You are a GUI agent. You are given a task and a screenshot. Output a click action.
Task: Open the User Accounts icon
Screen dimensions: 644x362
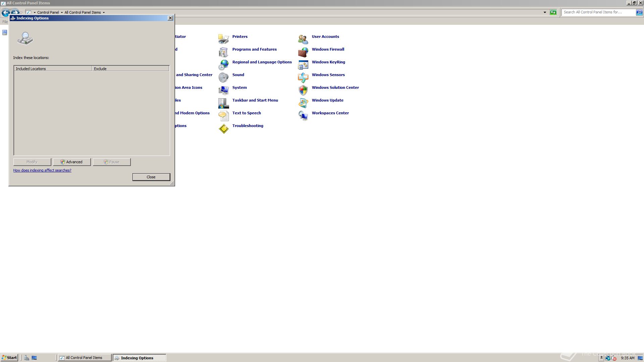[x=303, y=39]
